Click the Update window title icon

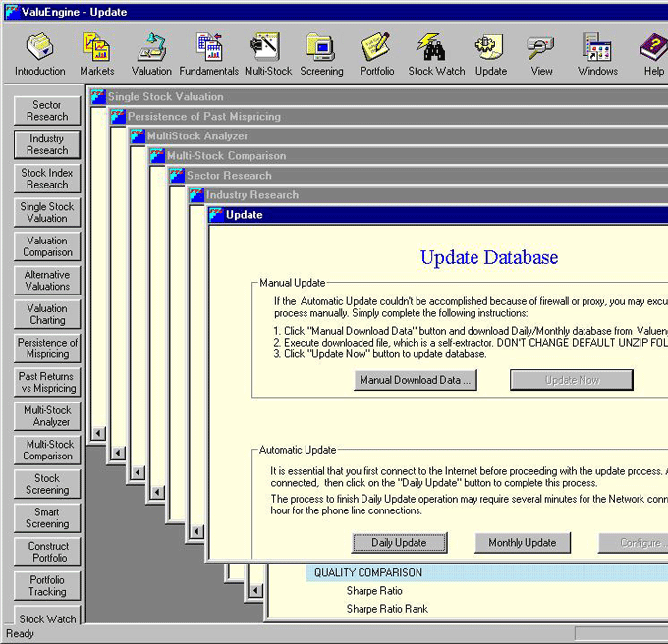tap(216, 215)
